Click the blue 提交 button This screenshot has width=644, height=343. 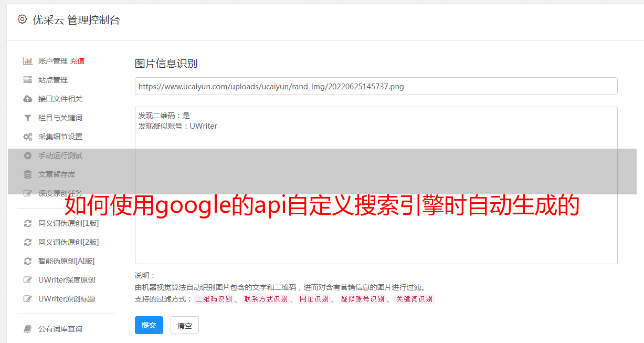click(149, 325)
